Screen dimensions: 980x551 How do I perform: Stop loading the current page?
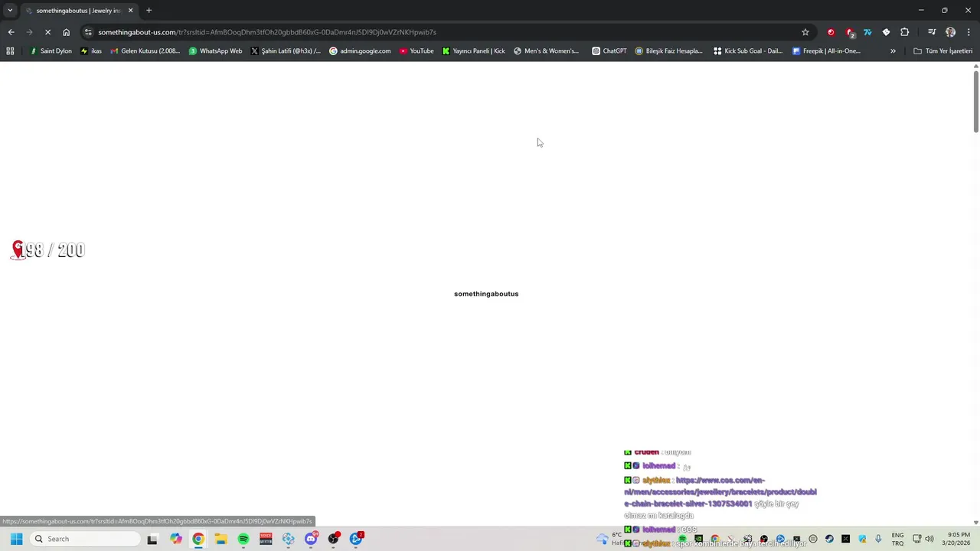click(47, 32)
